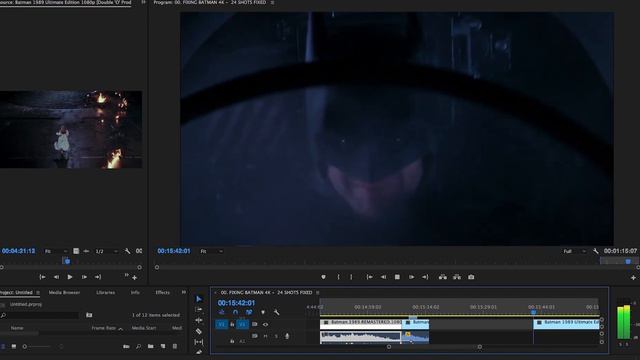The height and width of the screenshot is (360, 640).
Task: Click Mark Out in Program monitor
Action: 351,277
